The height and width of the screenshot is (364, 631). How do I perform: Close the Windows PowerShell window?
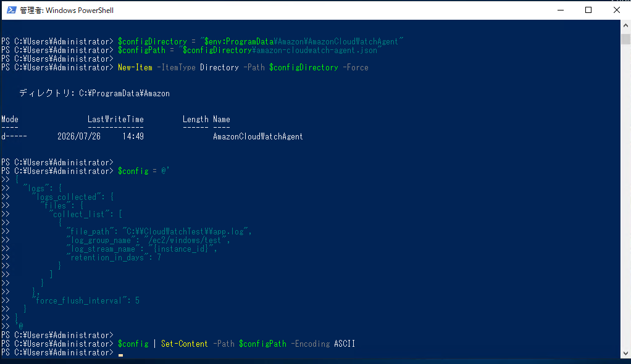(x=617, y=10)
